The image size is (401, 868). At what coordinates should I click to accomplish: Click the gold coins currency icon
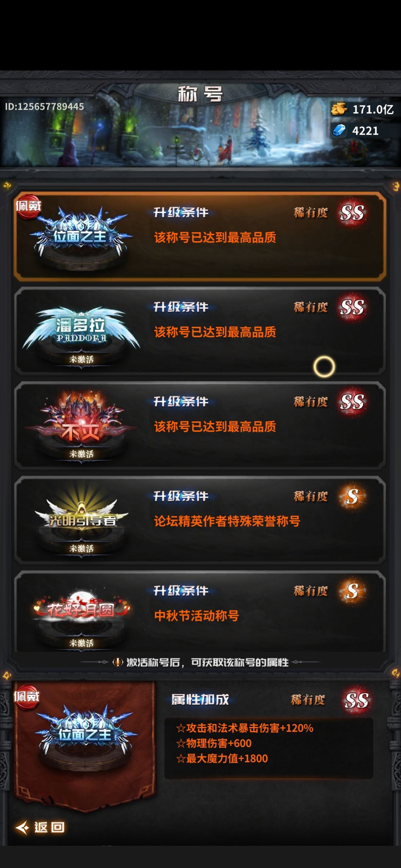339,109
